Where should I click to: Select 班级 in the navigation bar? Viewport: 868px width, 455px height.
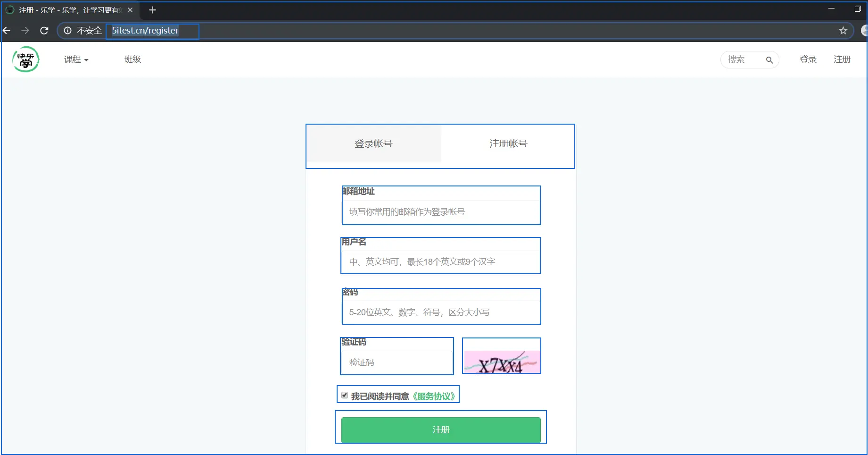tap(132, 59)
